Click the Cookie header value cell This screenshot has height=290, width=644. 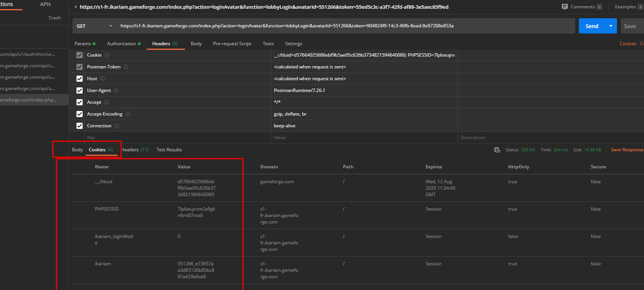(364, 55)
